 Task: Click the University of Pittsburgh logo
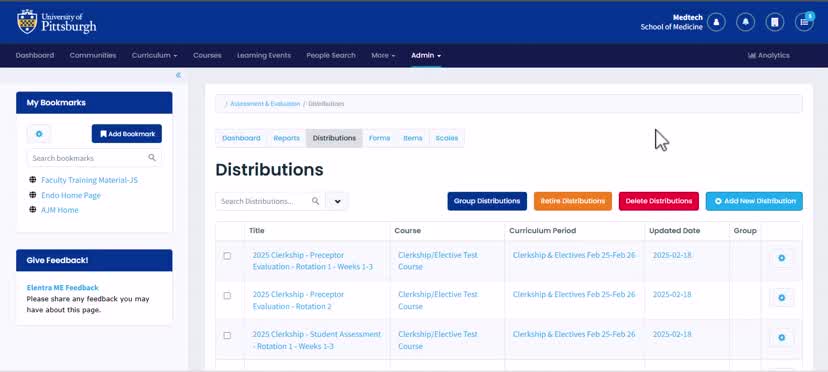point(57,22)
